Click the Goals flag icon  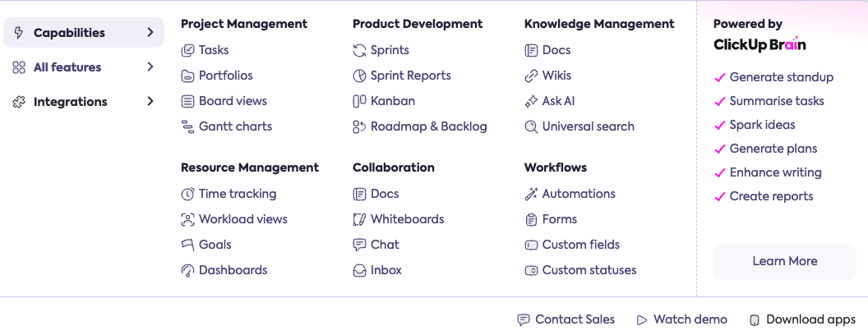pyautogui.click(x=187, y=245)
